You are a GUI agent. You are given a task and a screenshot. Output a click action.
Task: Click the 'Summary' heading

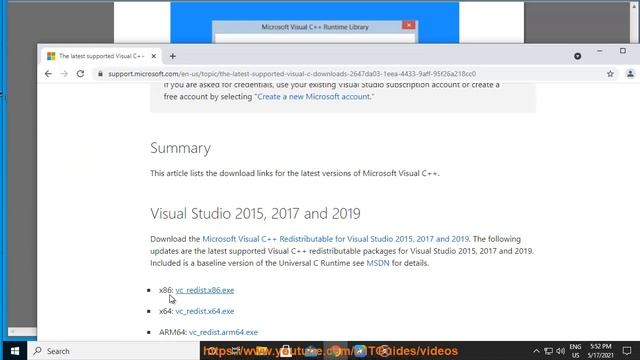(180, 148)
